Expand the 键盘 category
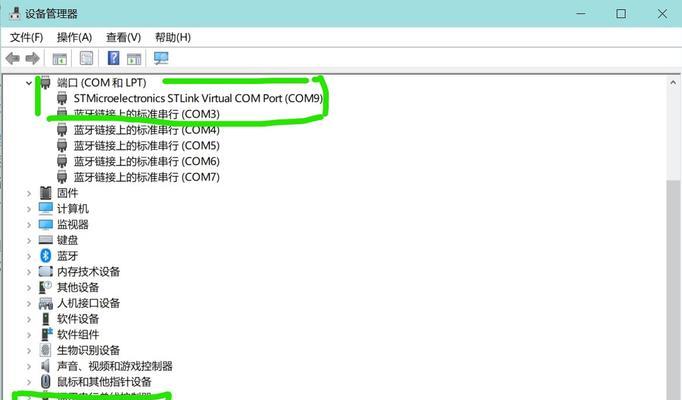 tap(29, 240)
